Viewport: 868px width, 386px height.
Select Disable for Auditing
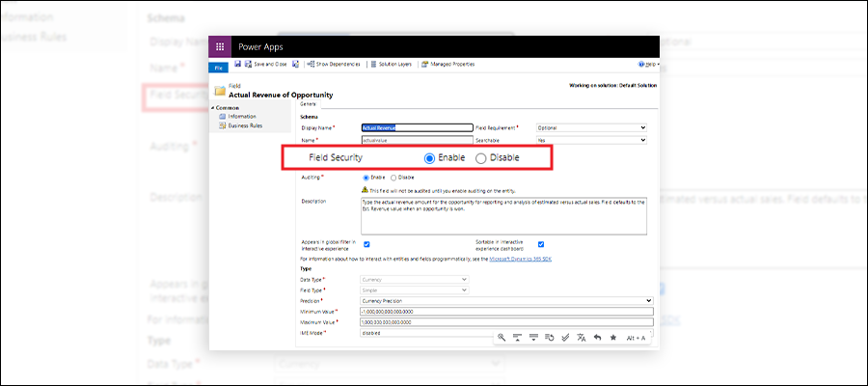[x=393, y=178]
